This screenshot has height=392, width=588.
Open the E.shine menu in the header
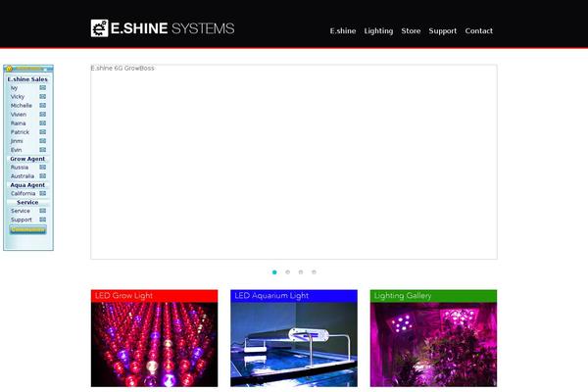[x=343, y=30]
